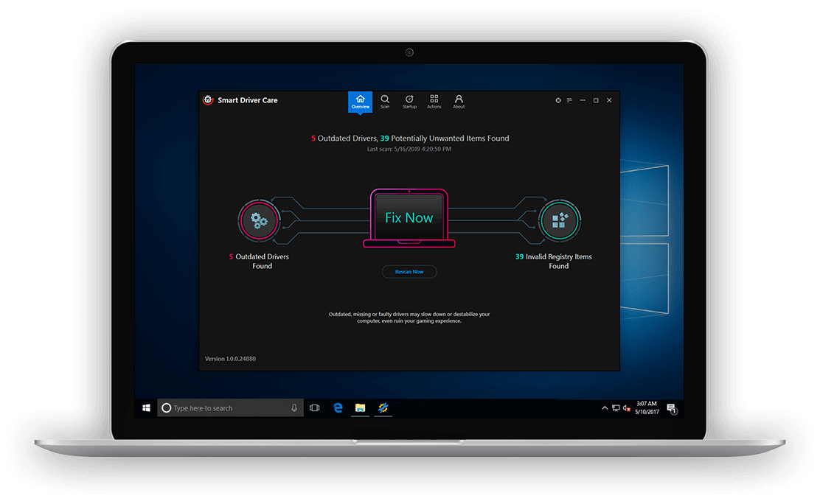Open File Explorer from the taskbar

(360, 407)
